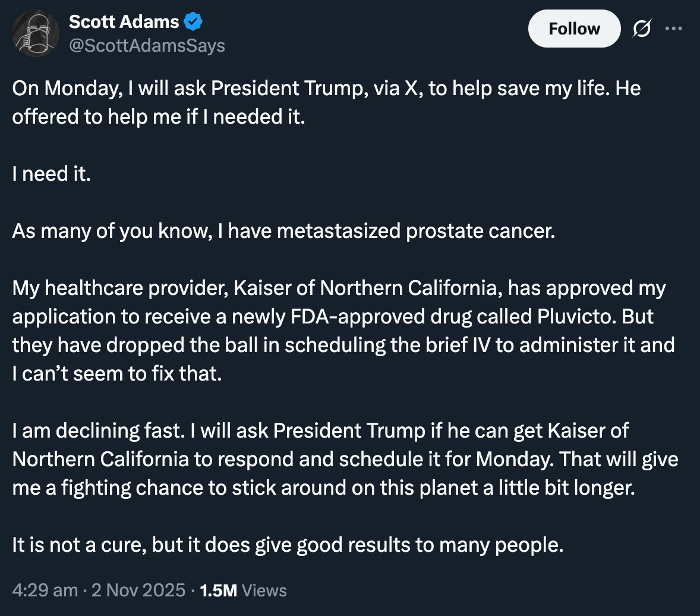Select the @ScottAdamsSays username handle

(x=147, y=45)
